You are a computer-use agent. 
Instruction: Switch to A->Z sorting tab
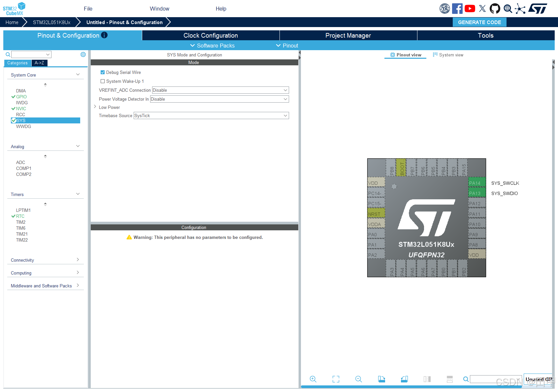[39, 63]
